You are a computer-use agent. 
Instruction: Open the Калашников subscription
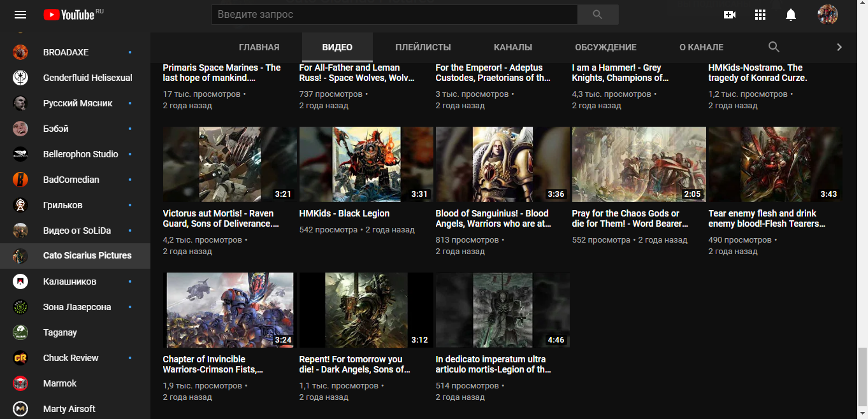69,281
